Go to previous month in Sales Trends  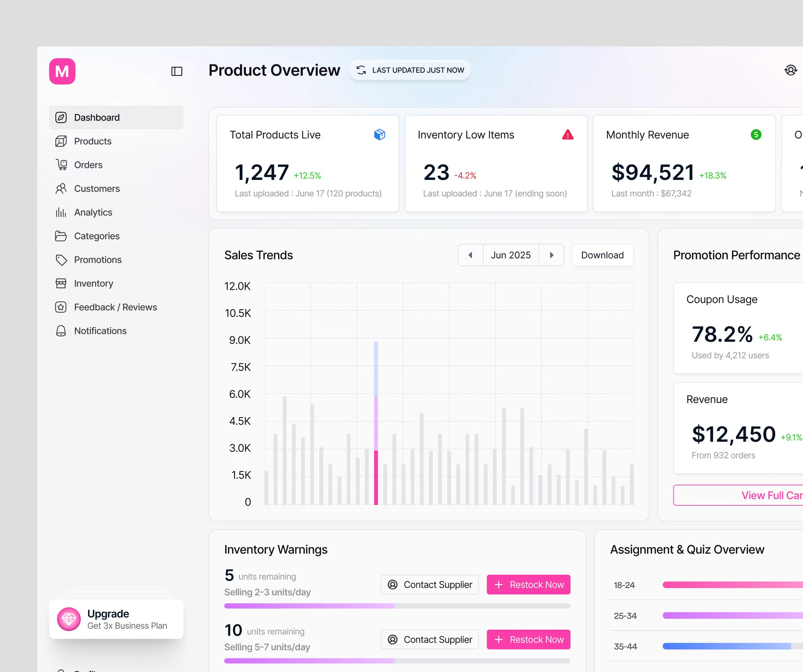click(471, 255)
